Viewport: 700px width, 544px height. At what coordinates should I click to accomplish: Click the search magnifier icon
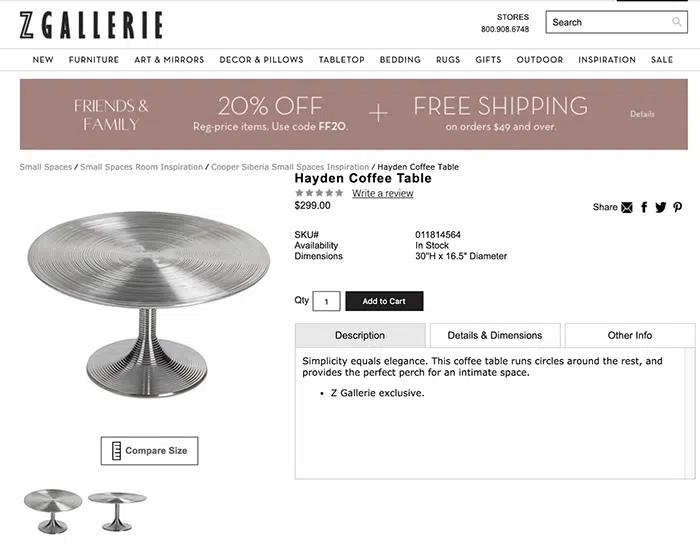[677, 22]
